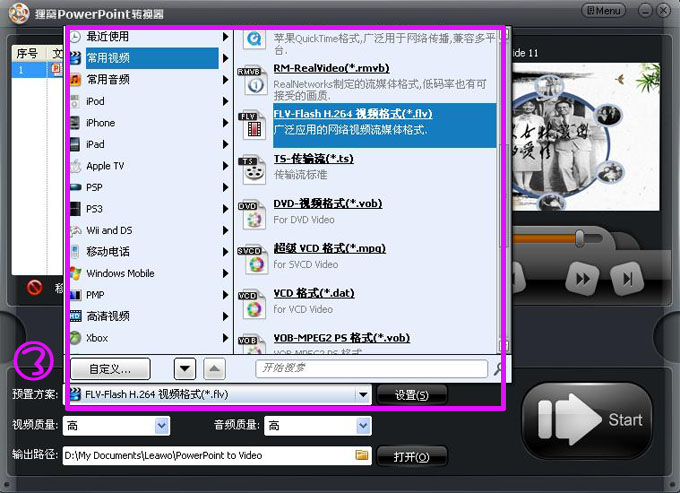The height and width of the screenshot is (493, 680).
Task: Click the Xbox sphere icon
Action: point(75,338)
